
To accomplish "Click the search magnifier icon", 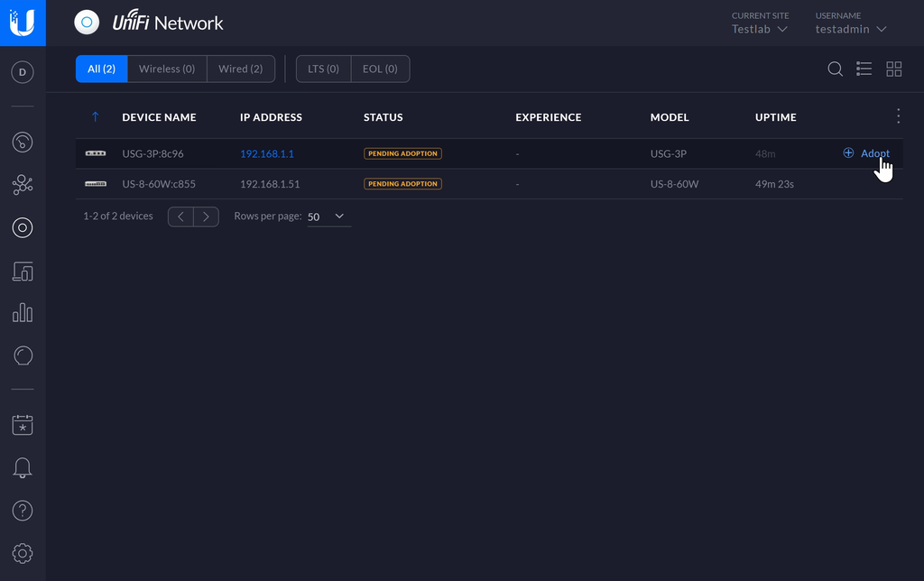I will coord(835,69).
